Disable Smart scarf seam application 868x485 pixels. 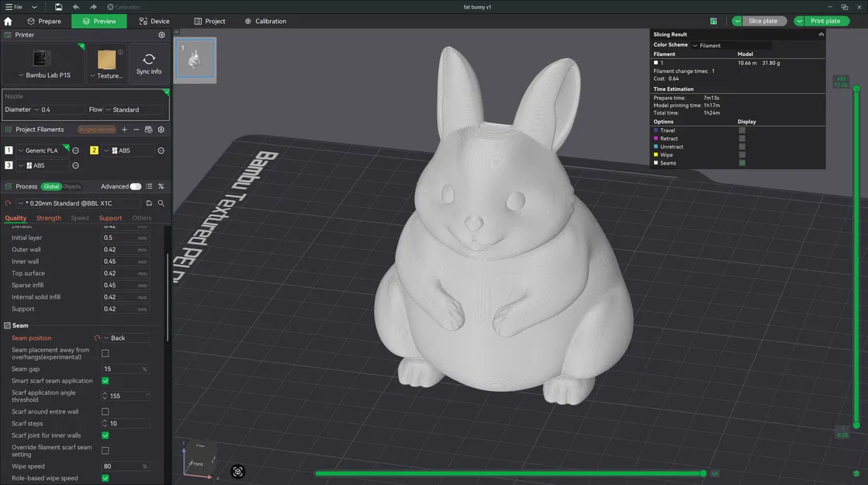[105, 381]
